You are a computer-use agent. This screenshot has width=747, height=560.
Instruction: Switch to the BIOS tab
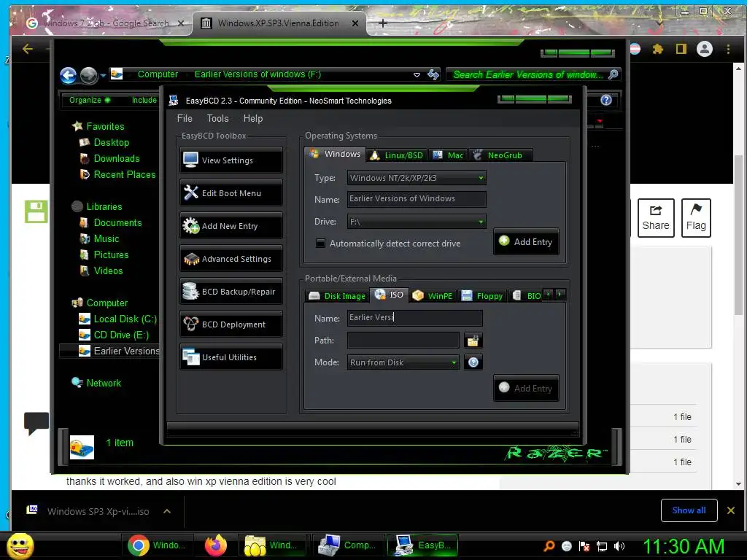(x=526, y=296)
